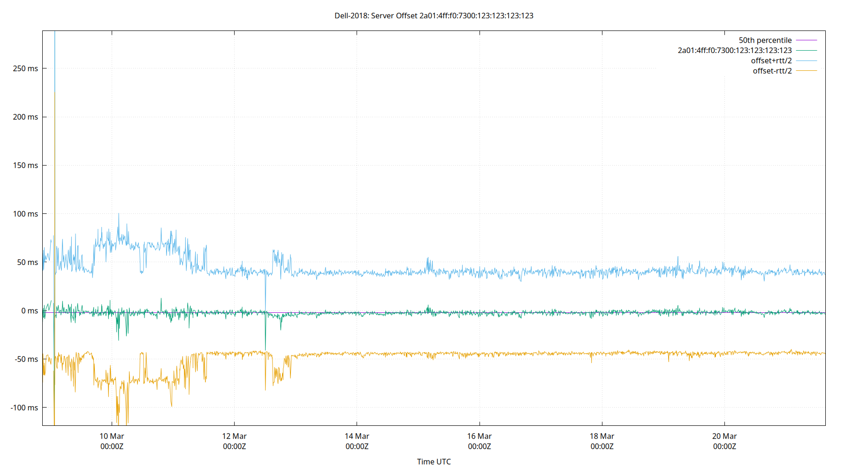Viewport: 868px width, 469px height.
Task: Toggle the 50th percentile legend entry
Action: click(x=765, y=40)
